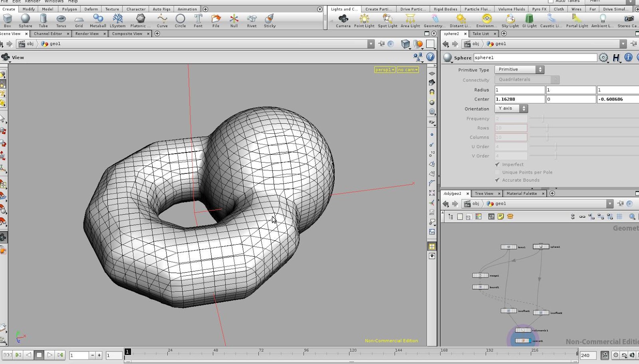This screenshot has width=639, height=364.
Task: Click the Center X value field
Action: (519, 99)
